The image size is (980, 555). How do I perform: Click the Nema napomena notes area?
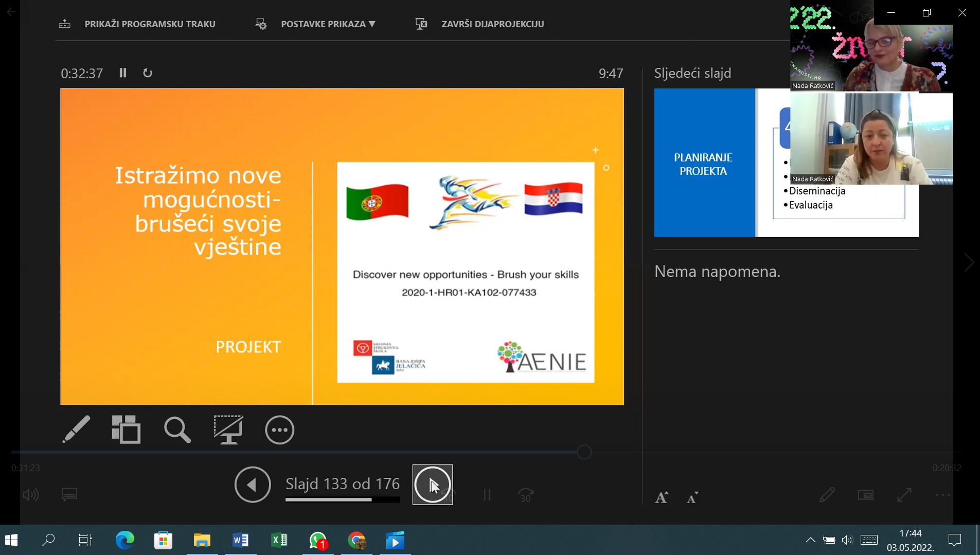pos(717,272)
